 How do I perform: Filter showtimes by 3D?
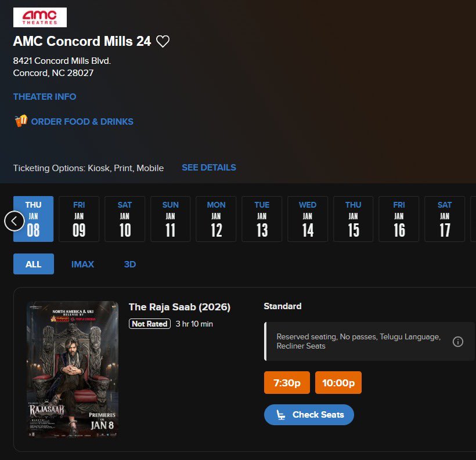130,265
